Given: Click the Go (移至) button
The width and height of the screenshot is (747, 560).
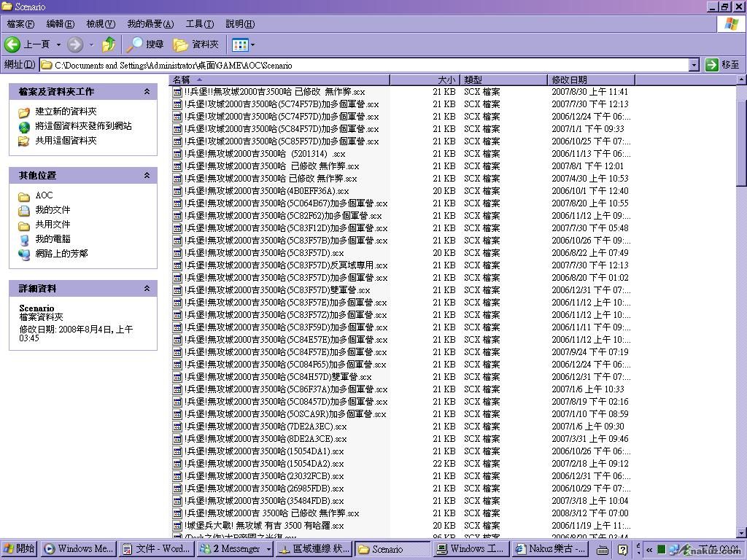Looking at the screenshot, I should [x=723, y=65].
